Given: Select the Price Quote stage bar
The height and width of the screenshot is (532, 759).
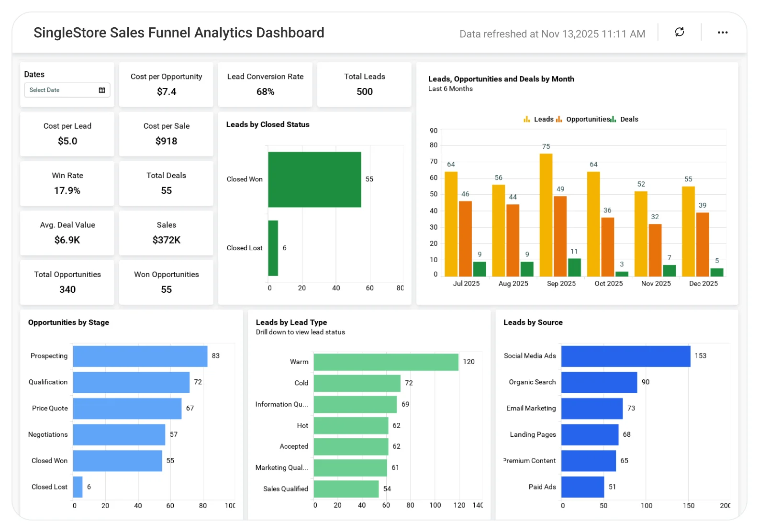Looking at the screenshot, I should (x=127, y=409).
